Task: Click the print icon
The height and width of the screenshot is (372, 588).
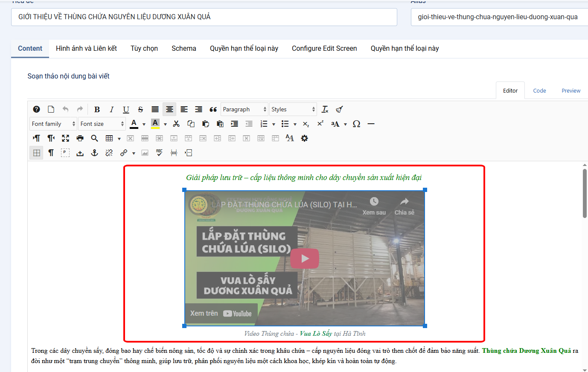Action: tap(80, 139)
